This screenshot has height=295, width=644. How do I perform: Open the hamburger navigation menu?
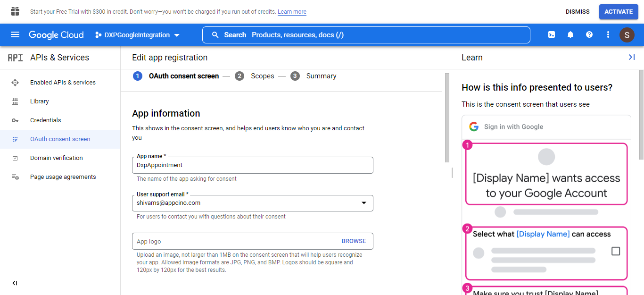[15, 35]
